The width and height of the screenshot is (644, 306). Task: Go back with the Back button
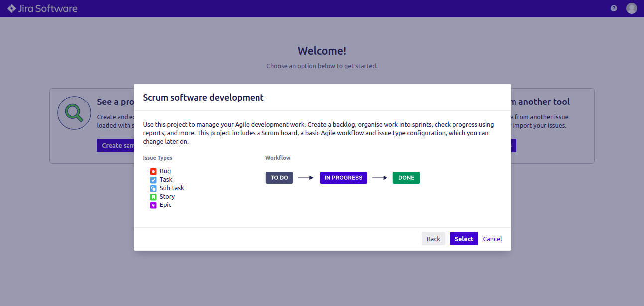[x=433, y=239]
